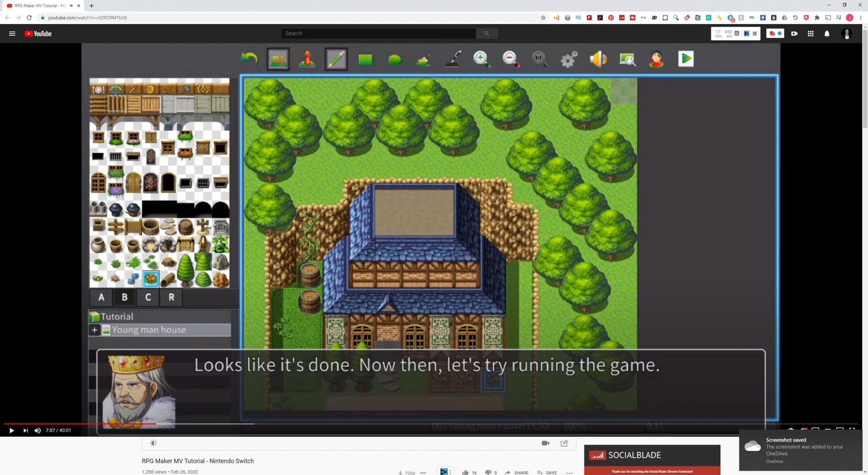
Task: Select the map mode icon in the video toolbar
Action: click(x=278, y=59)
